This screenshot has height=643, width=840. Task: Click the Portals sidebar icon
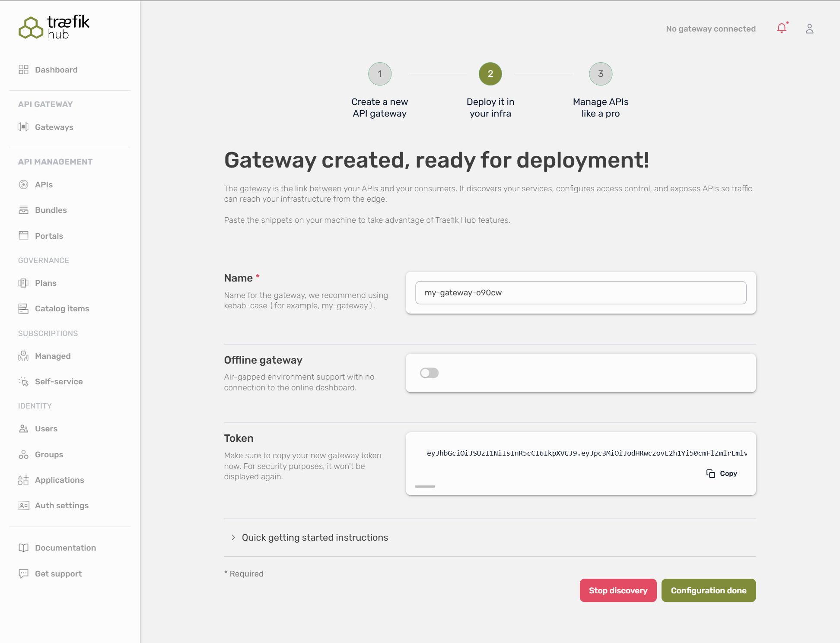point(23,236)
